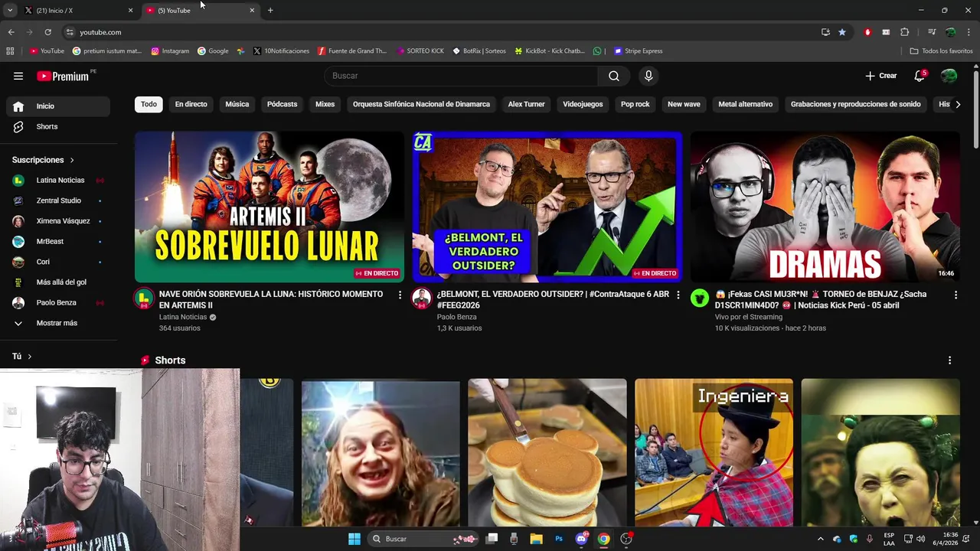Viewport: 980px width, 551px height.
Task: Select the Música filter chip
Action: [237, 104]
